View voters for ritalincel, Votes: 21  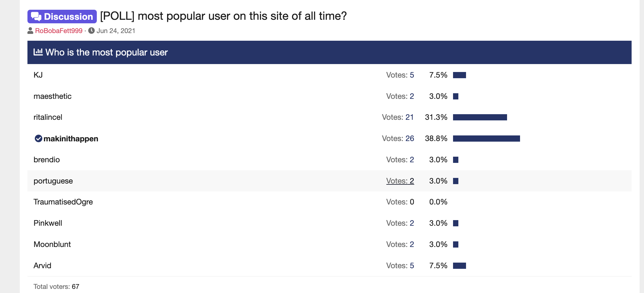point(398,117)
